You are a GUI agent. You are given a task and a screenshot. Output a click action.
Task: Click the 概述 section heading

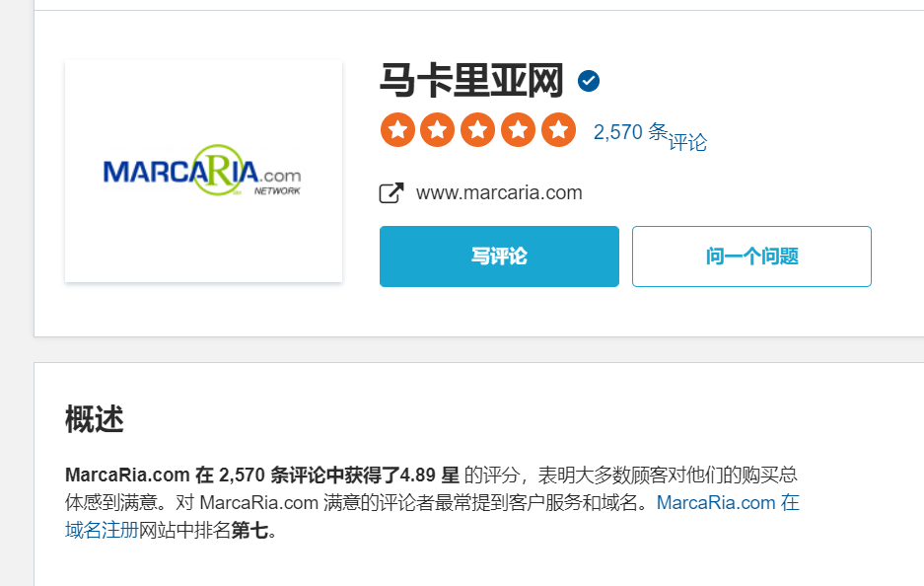tap(95, 419)
